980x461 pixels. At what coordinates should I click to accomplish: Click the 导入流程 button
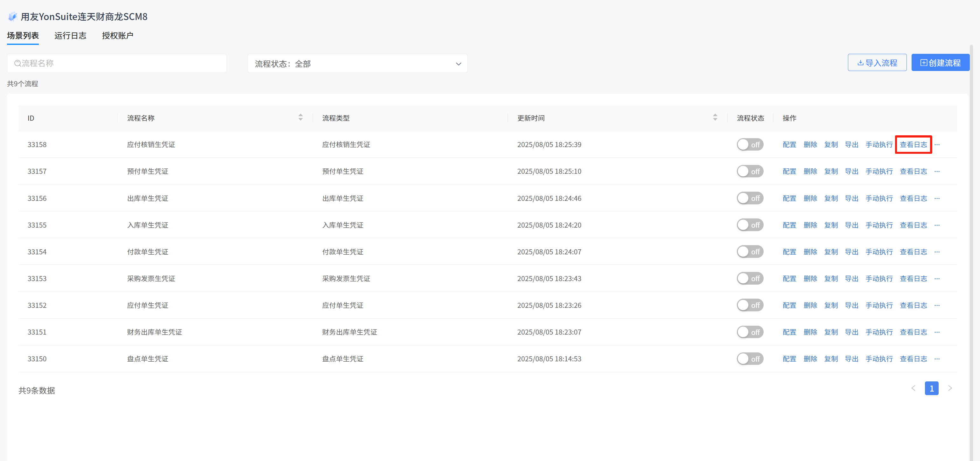click(x=877, y=63)
